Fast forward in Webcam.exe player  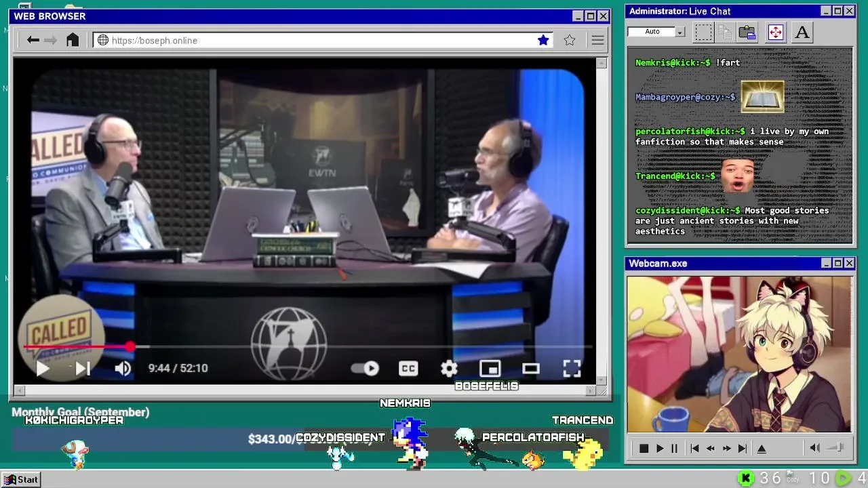[x=726, y=448]
